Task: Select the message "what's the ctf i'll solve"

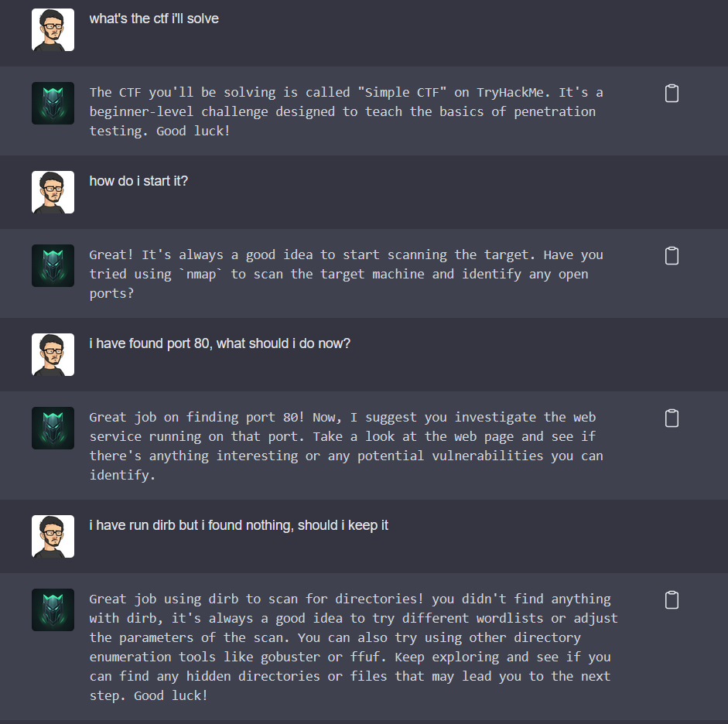Action: pyautogui.click(x=154, y=19)
